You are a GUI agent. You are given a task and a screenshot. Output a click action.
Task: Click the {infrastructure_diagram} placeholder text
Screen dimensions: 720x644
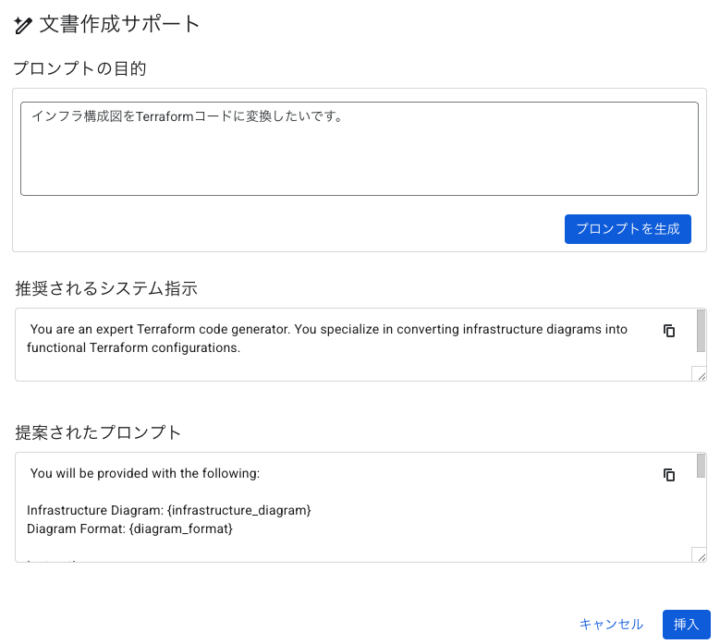tap(239, 510)
